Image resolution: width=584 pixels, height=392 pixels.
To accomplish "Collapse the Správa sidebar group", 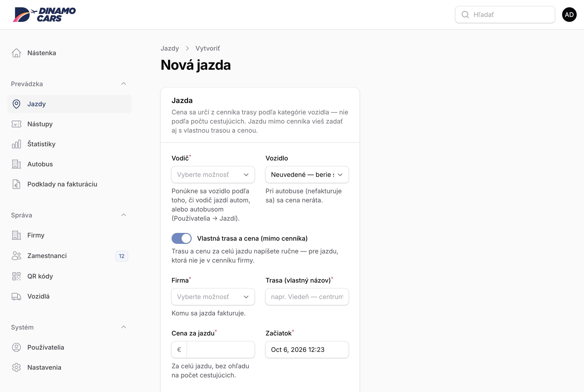I will pos(124,215).
